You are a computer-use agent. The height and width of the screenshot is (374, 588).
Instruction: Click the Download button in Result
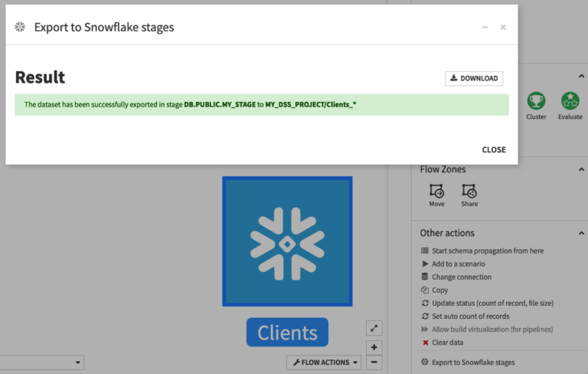[474, 78]
